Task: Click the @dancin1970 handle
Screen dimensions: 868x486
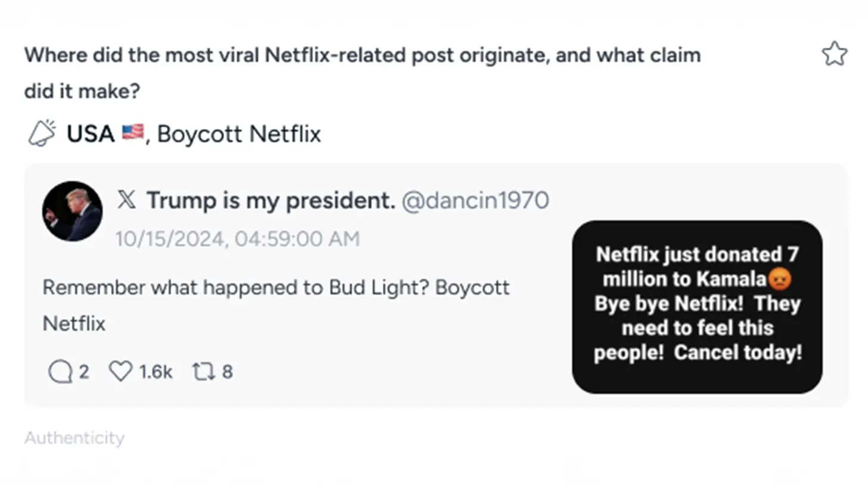Action: coord(475,201)
